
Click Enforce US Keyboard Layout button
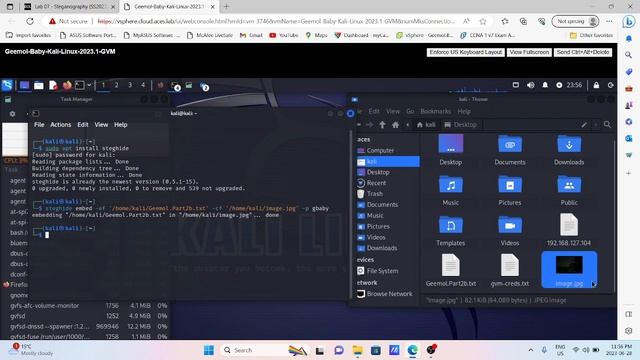[466, 52]
